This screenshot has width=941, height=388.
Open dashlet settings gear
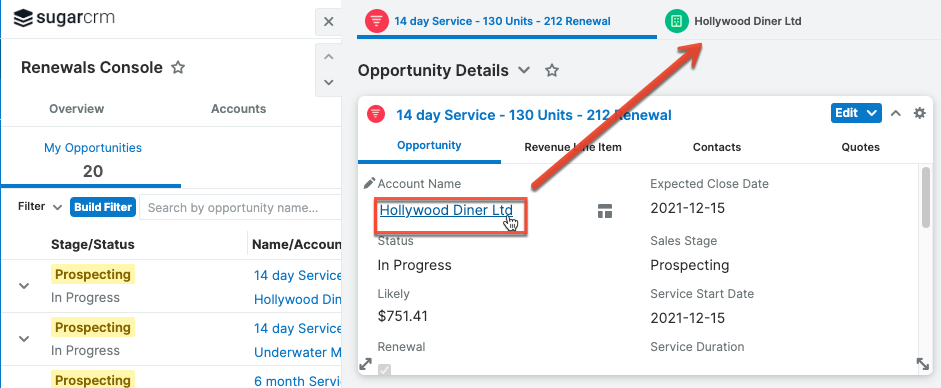pyautogui.click(x=919, y=113)
